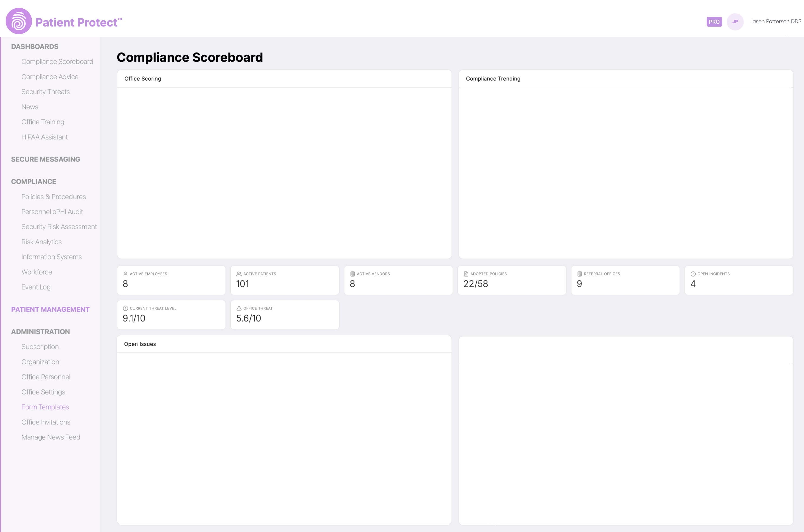Click the Current Threat Level info icon
The height and width of the screenshot is (532, 804).
tap(125, 308)
